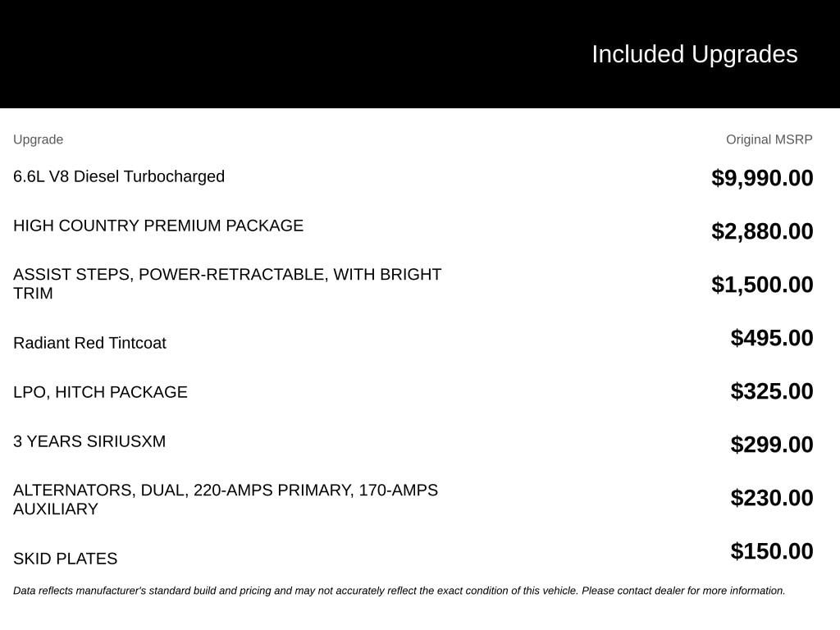Click the $325.00 price value
Screen dimensions: 840x630
pos(771,391)
